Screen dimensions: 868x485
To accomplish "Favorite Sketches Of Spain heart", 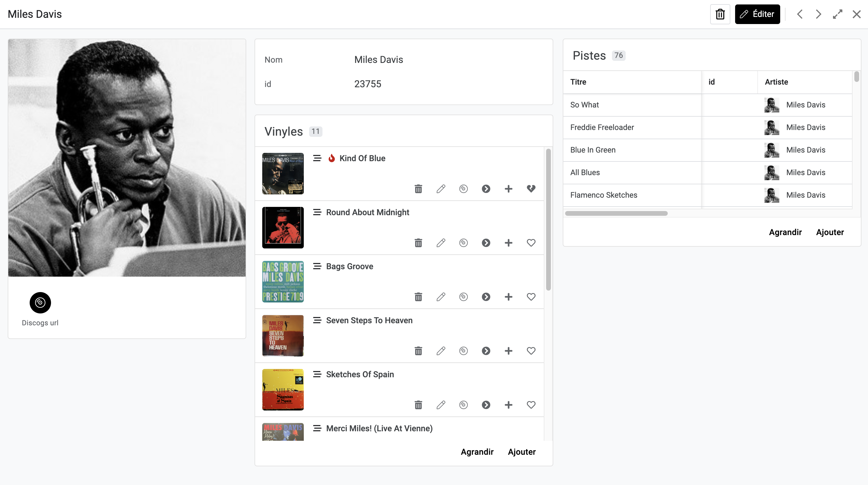I will (531, 405).
